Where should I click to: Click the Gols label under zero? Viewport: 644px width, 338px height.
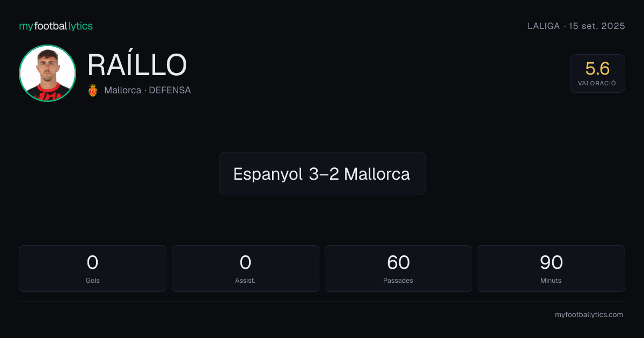[92, 281]
